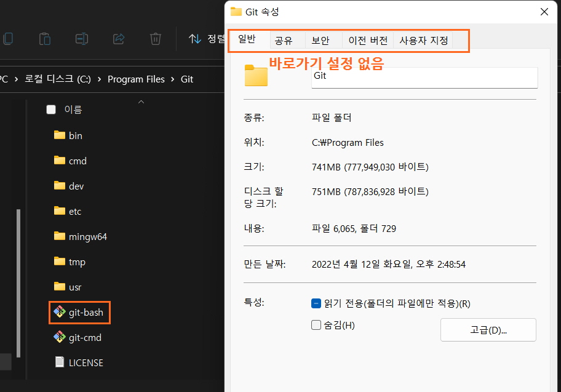Image resolution: width=561 pixels, height=392 pixels.
Task: Select the bin file name
Action: coord(76,135)
